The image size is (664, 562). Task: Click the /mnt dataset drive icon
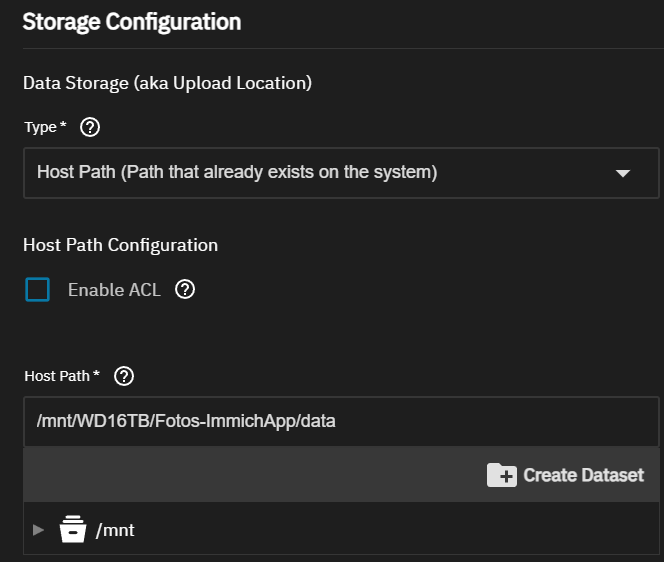tap(73, 530)
